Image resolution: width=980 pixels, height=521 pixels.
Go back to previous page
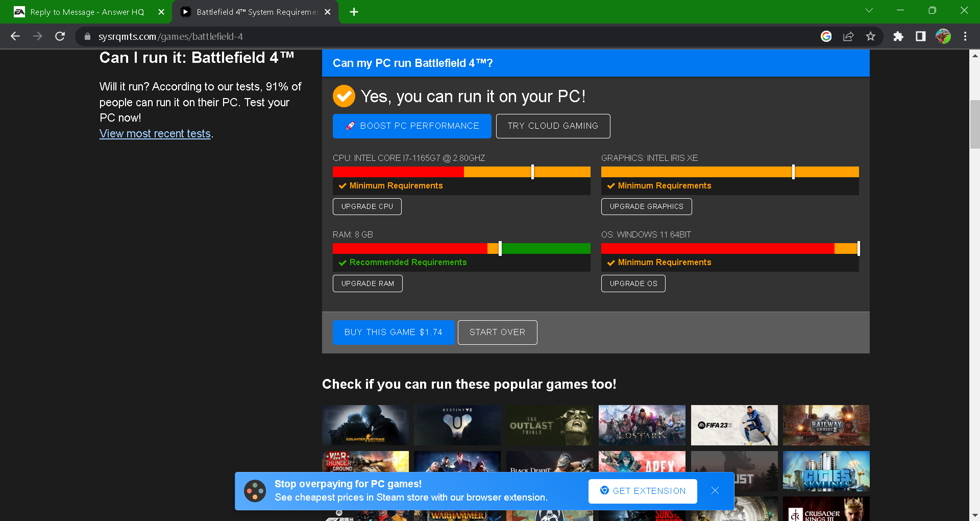tap(15, 36)
